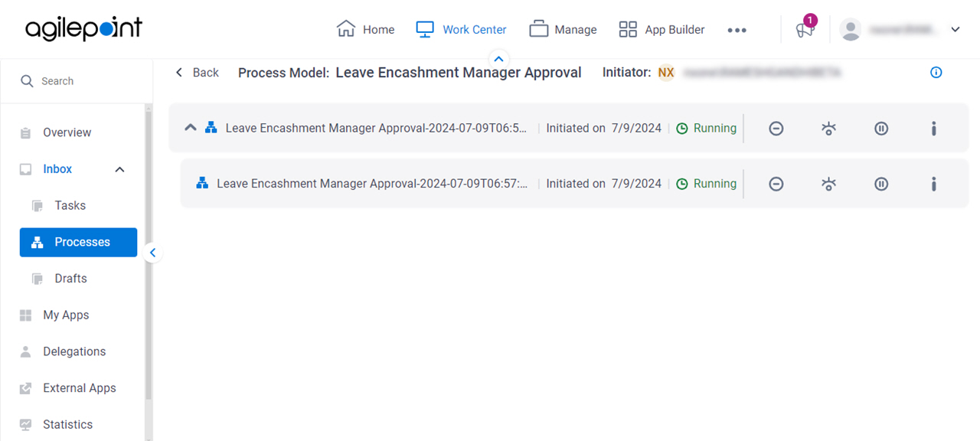
Task: Open details info icon of the second process row
Action: coord(934,184)
